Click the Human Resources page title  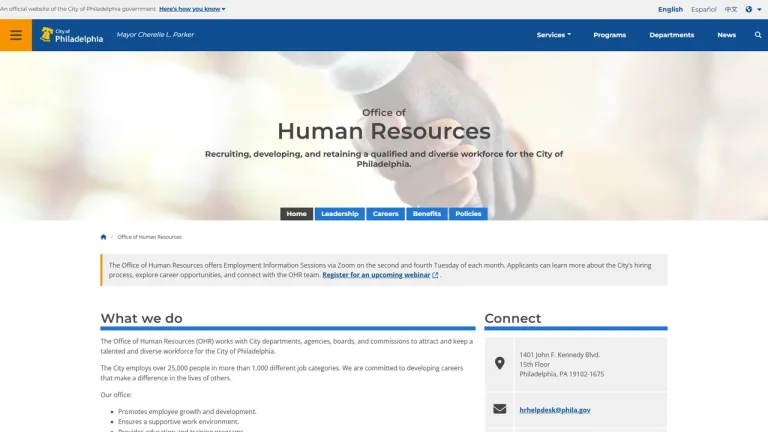pos(384,131)
